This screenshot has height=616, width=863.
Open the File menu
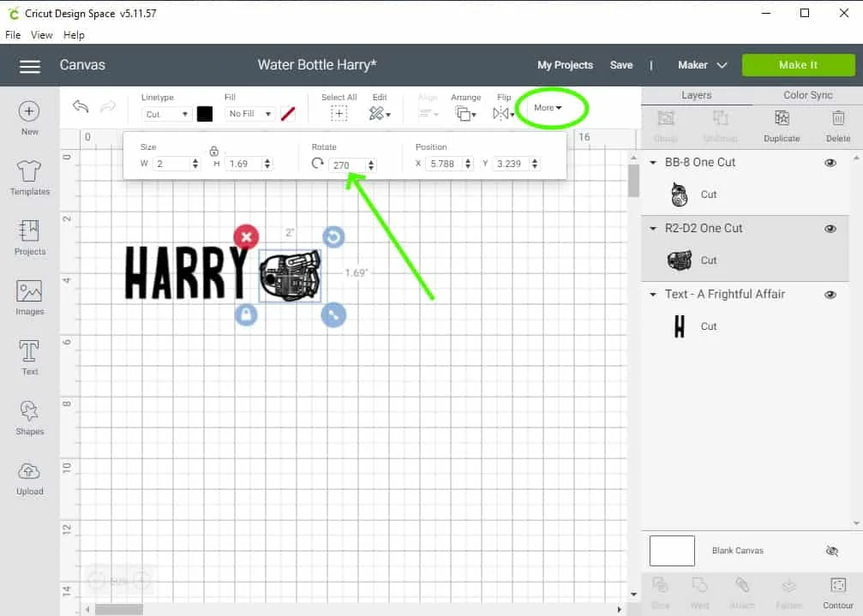(13, 35)
